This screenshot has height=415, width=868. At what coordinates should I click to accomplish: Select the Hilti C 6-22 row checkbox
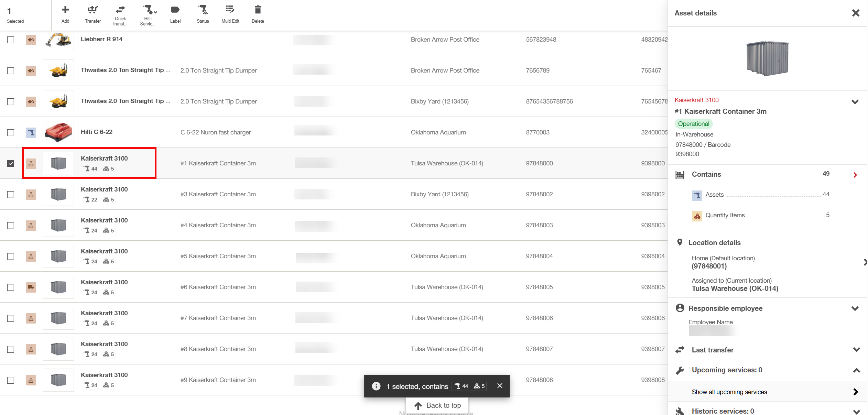(x=11, y=133)
